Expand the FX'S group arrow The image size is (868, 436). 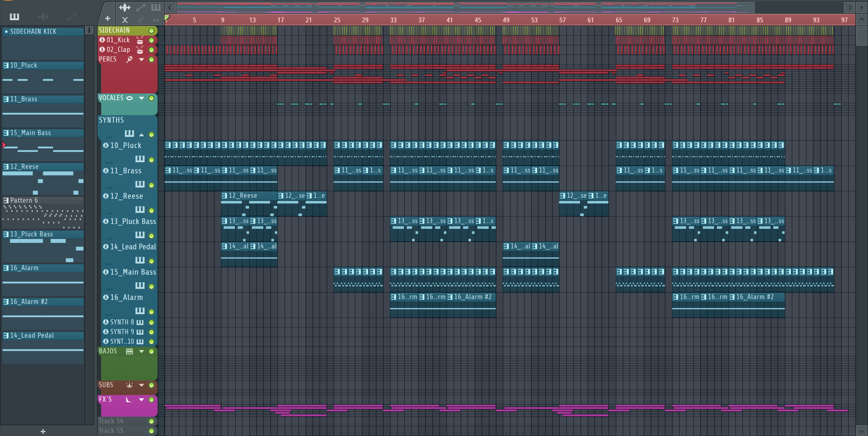[142, 400]
